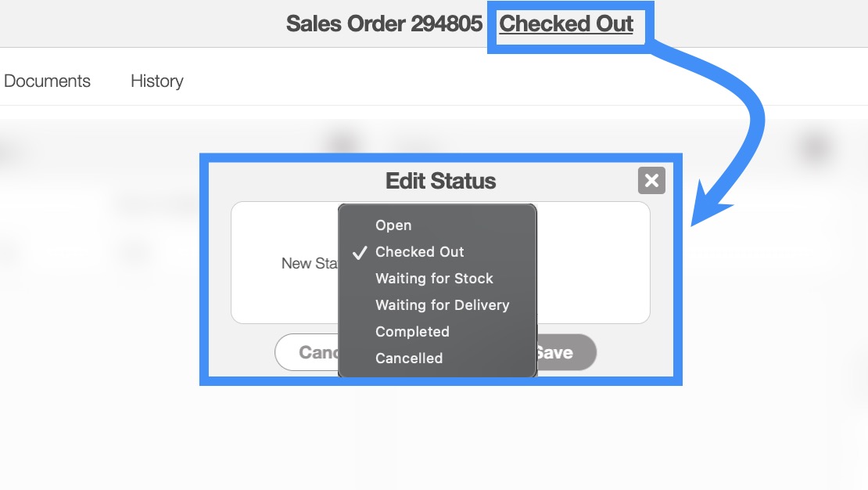Screen dimensions: 868x490
Task: Pick Waiting for Delivery status
Action: (442, 305)
